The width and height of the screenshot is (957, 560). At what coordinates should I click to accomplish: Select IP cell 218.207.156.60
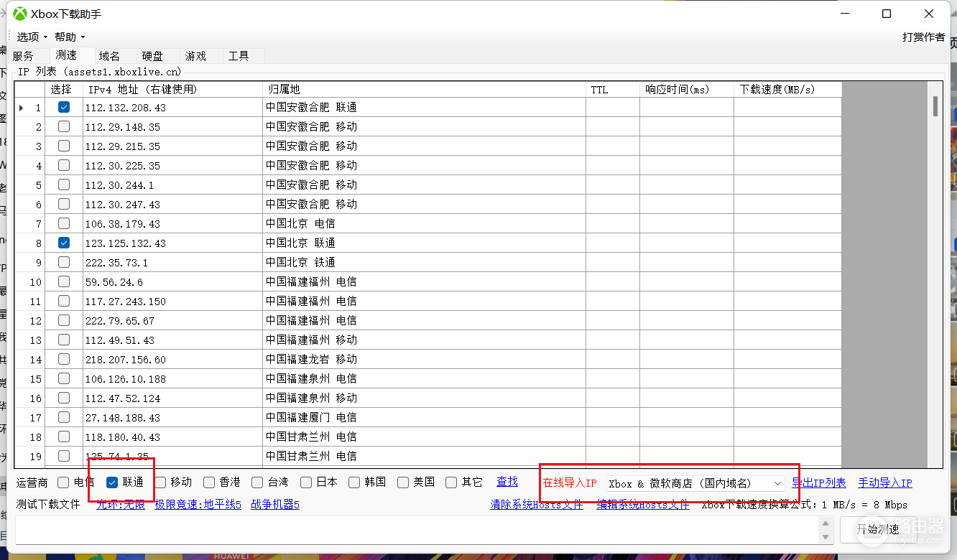172,359
